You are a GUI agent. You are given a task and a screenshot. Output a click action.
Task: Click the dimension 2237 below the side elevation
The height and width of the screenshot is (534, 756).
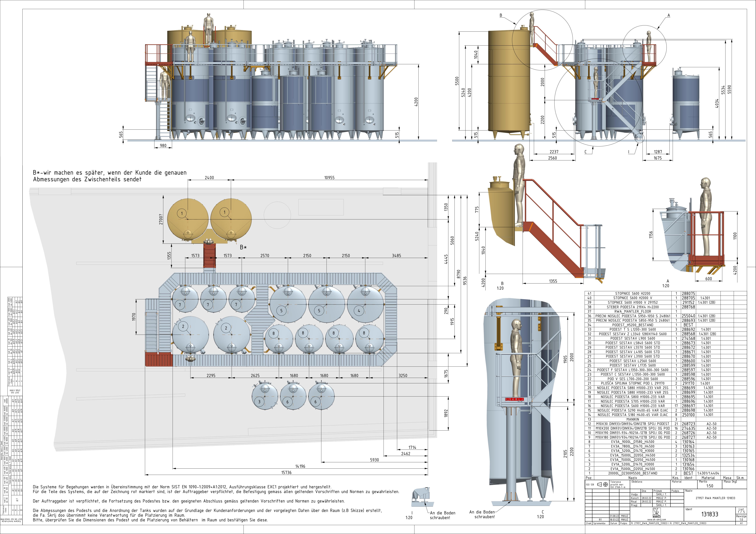point(554,152)
